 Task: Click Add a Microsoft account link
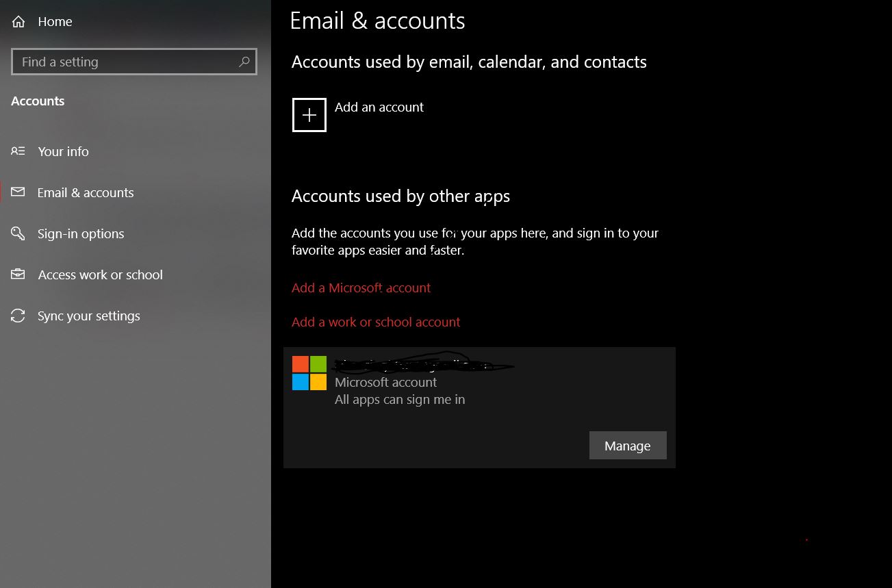361,287
